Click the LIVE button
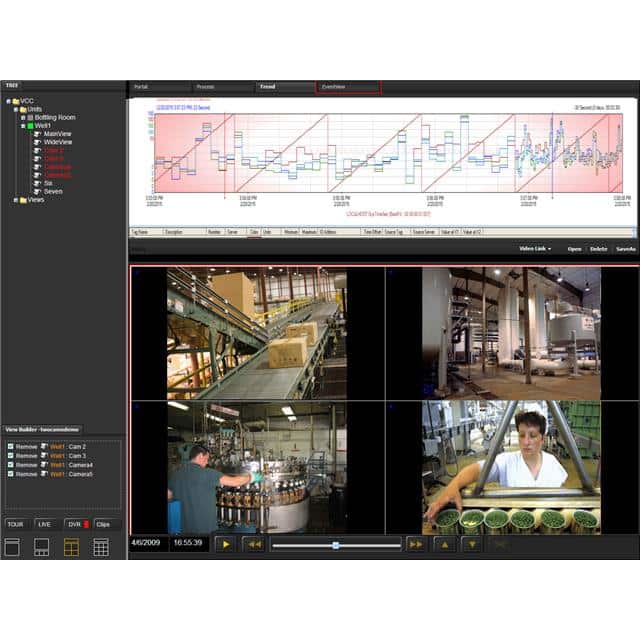640x640 pixels. (x=44, y=523)
